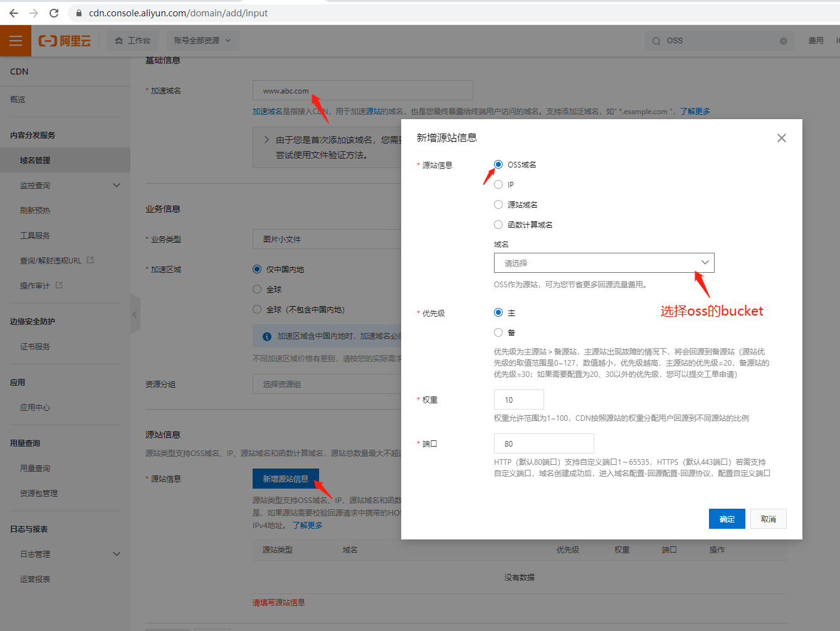
Task: Confirm with 确定 button
Action: click(x=727, y=519)
